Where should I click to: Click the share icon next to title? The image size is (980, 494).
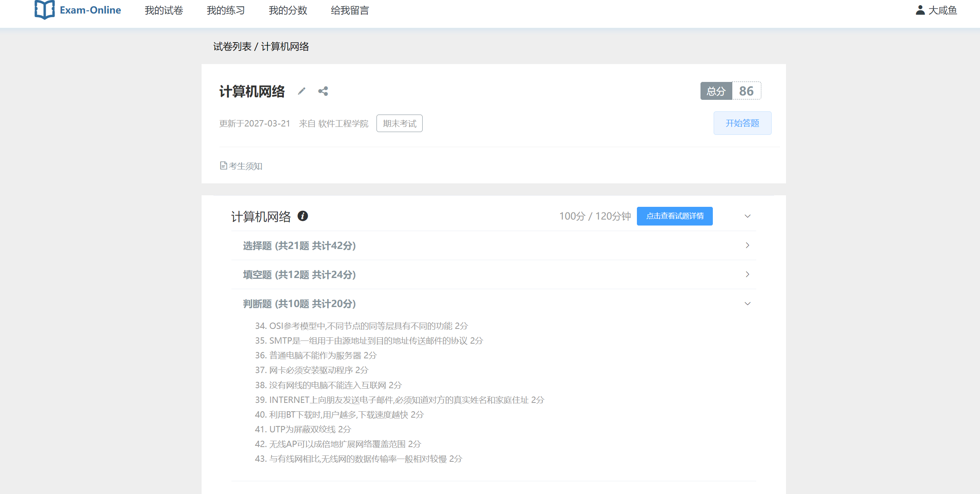pos(323,91)
